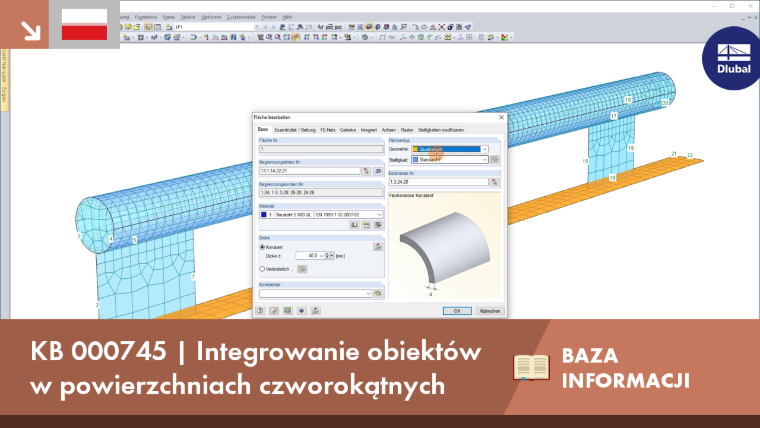This screenshot has width=760, height=428.
Task: Open the Zusatzmodule menu
Action: coord(241,17)
